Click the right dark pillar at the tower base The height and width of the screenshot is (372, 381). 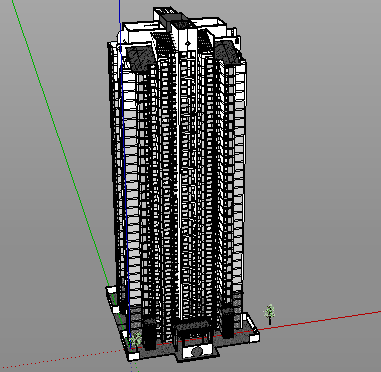[228, 323]
